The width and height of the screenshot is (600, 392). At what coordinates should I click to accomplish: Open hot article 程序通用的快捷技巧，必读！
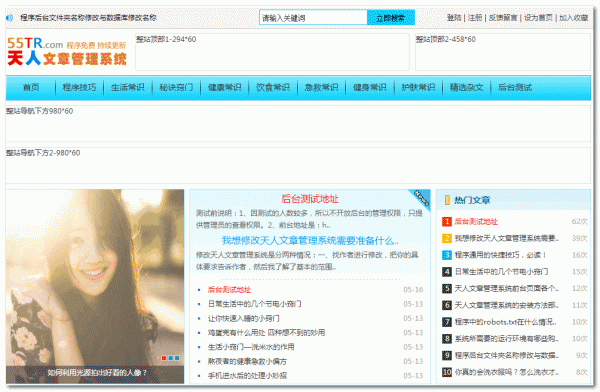click(501, 255)
